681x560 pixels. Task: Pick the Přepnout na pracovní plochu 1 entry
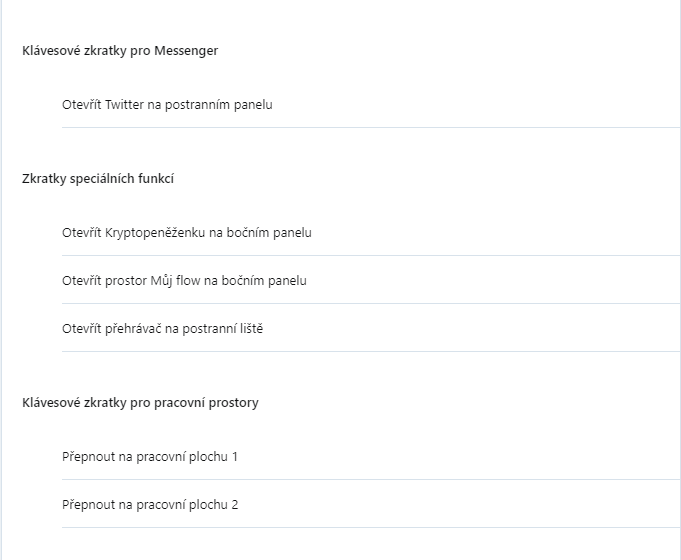(x=371, y=457)
